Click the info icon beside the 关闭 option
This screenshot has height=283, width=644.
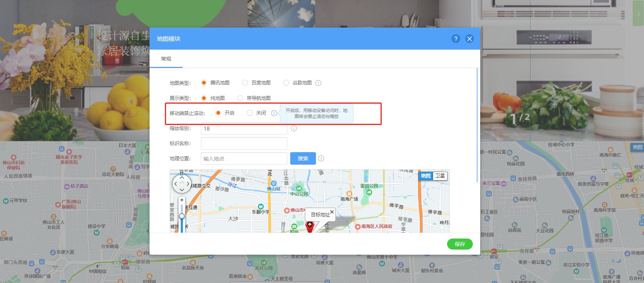coord(274,113)
